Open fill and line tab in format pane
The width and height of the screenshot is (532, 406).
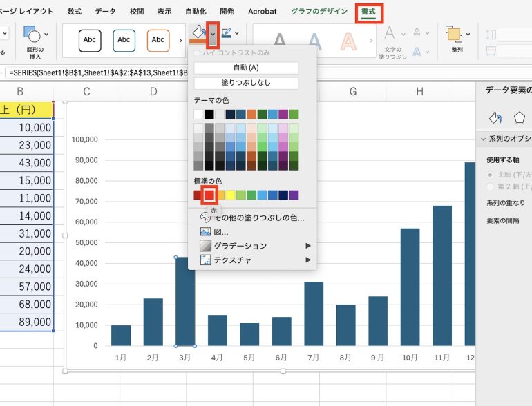(495, 117)
